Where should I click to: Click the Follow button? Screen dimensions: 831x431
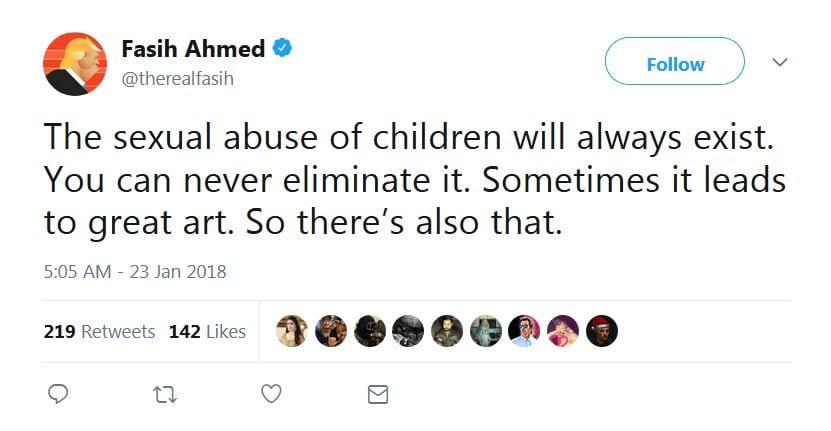pyautogui.click(x=675, y=64)
